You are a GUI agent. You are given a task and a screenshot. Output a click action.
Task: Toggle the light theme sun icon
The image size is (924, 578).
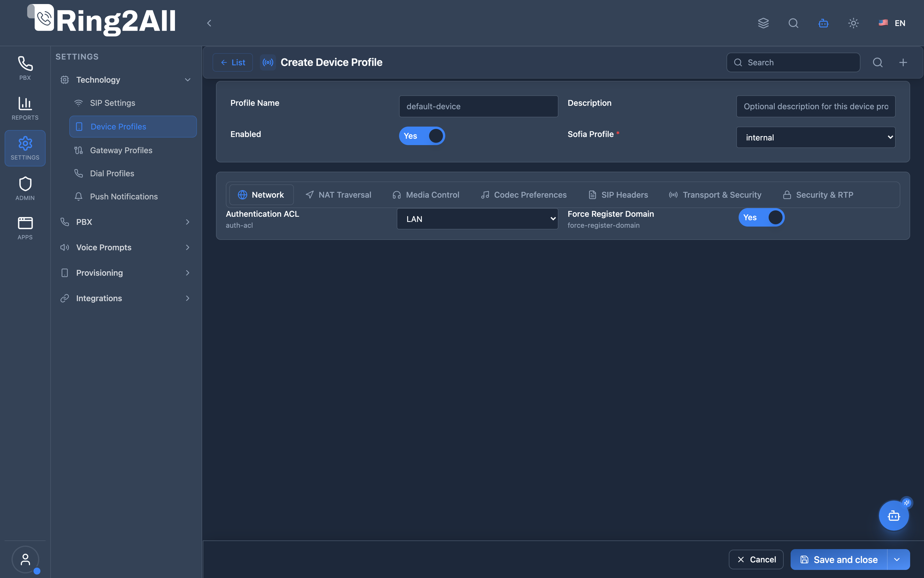(853, 23)
